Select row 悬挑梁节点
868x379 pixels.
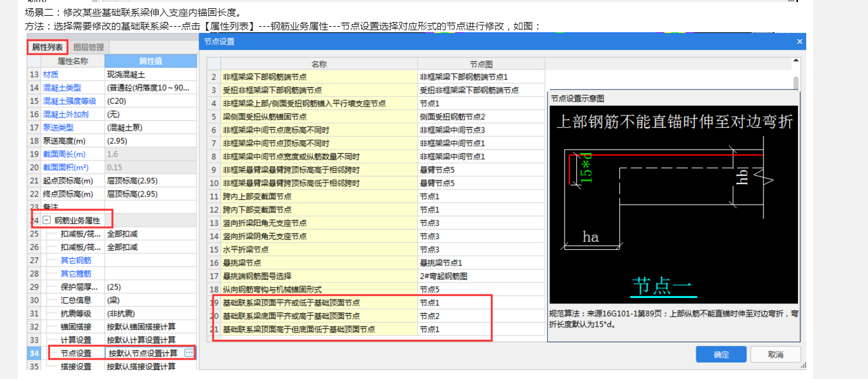point(376,262)
